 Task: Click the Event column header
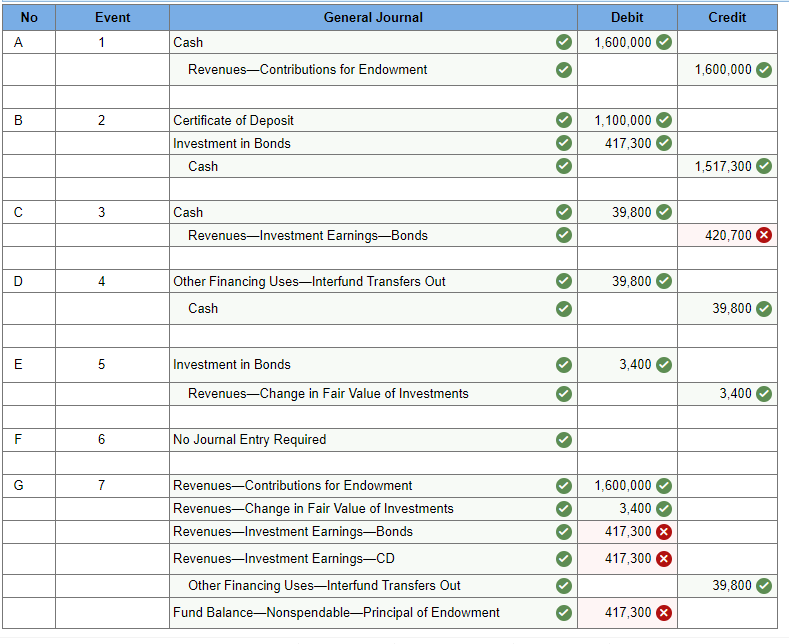coord(113,18)
